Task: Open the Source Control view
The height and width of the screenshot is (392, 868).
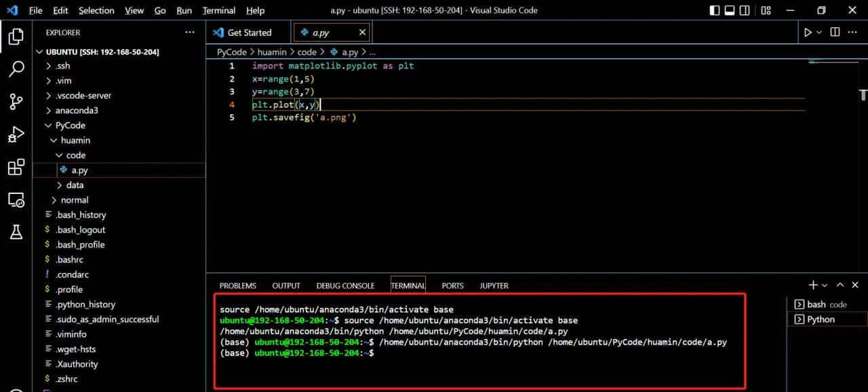Action: coord(16,101)
